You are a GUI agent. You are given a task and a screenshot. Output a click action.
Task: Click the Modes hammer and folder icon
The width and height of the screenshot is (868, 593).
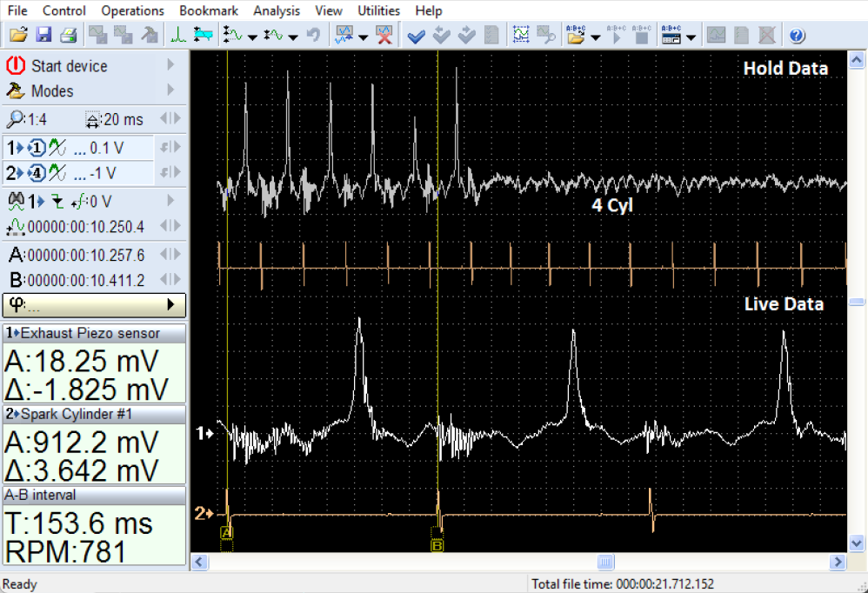pos(16,90)
